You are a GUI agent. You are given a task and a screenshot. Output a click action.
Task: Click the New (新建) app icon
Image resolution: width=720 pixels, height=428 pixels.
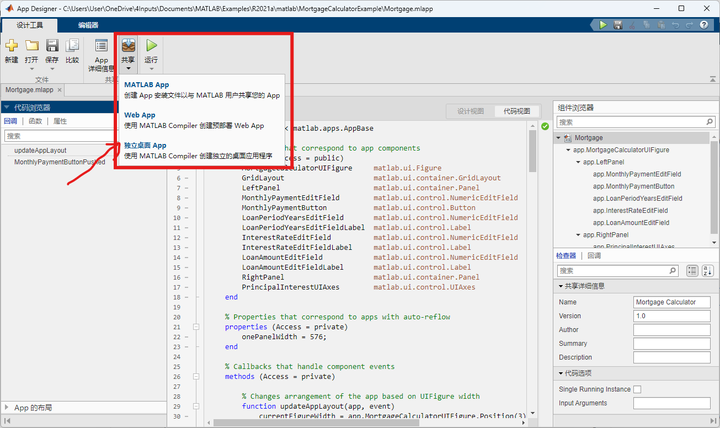11,45
